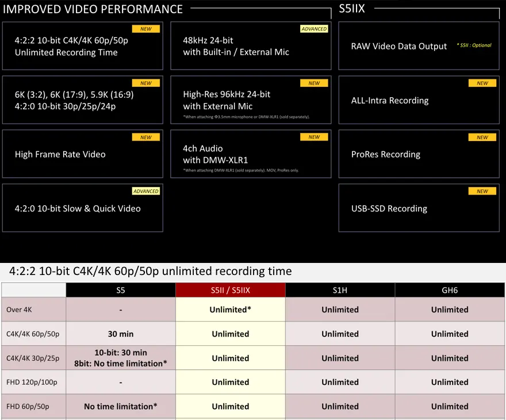
Task: Click GH6 'Unlimited' cell in FHD 120p/100p row
Action: point(450,382)
